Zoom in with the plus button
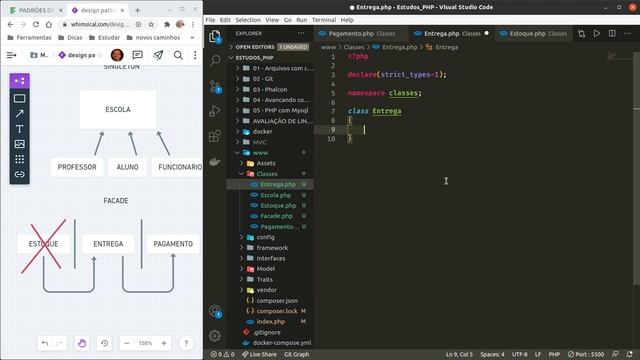 (164, 343)
